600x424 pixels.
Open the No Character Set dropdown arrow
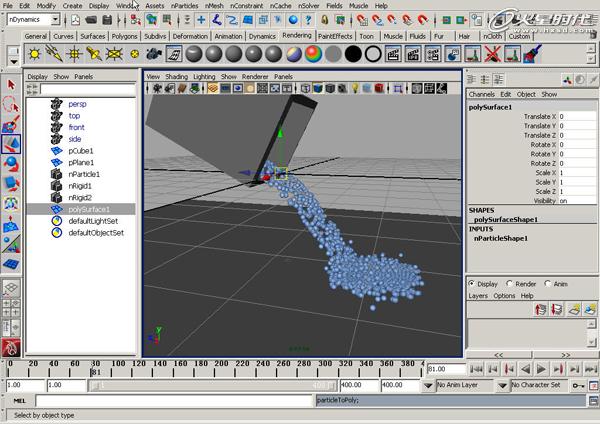tap(503, 385)
